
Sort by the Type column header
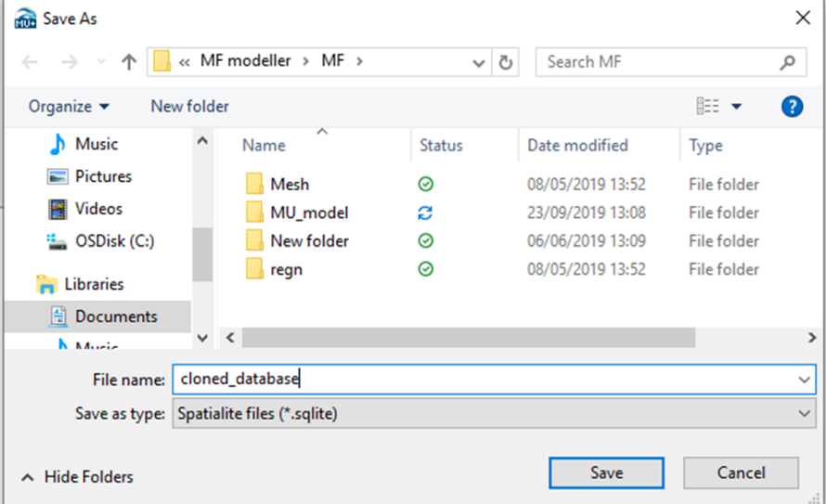[x=705, y=146]
